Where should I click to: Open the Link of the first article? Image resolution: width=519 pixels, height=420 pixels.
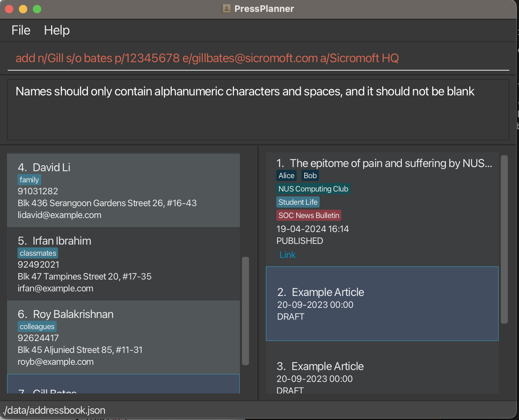click(x=287, y=255)
